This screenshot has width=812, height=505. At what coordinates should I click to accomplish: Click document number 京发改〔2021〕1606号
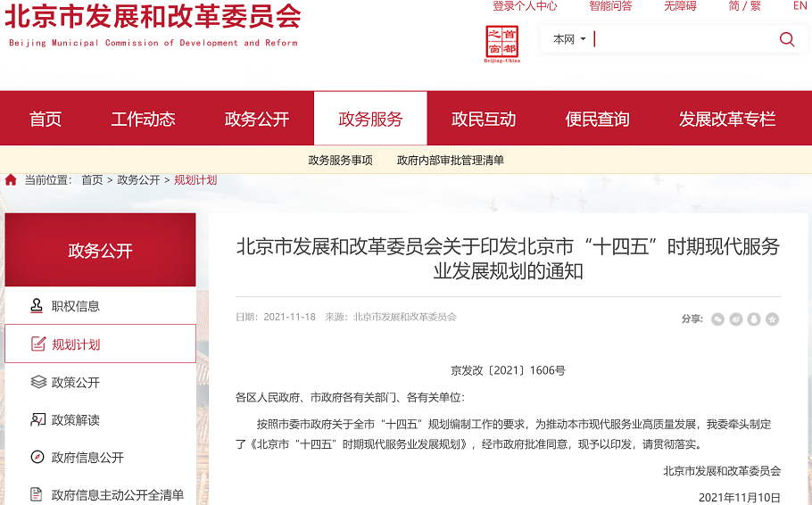(x=508, y=370)
